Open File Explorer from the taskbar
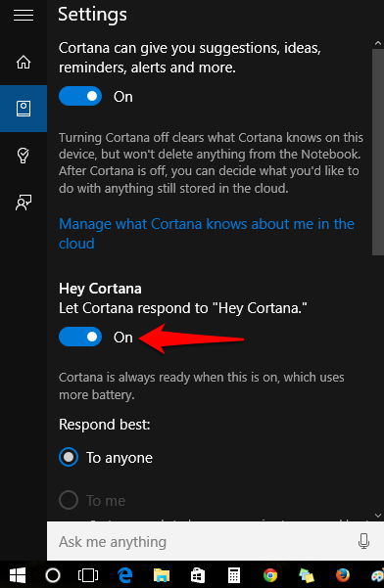The image size is (384, 588). pos(162,575)
